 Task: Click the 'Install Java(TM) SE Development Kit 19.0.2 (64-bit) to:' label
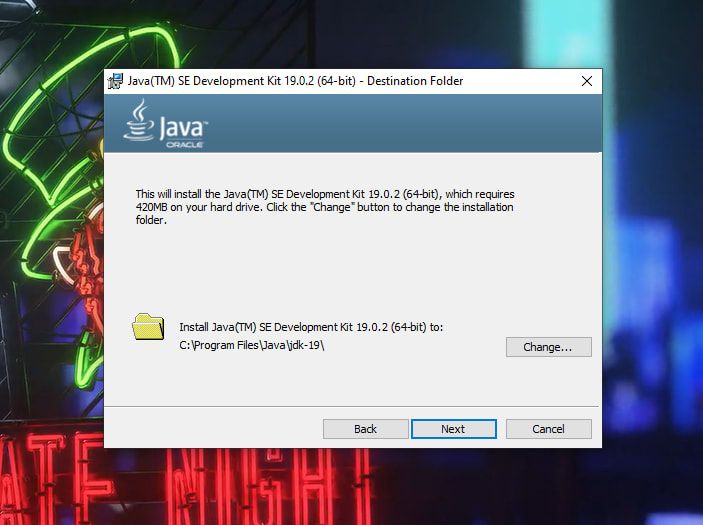(311, 327)
